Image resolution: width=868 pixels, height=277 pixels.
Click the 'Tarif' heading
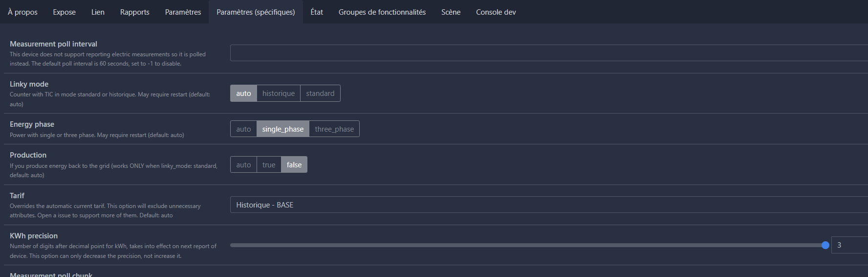tap(17, 196)
